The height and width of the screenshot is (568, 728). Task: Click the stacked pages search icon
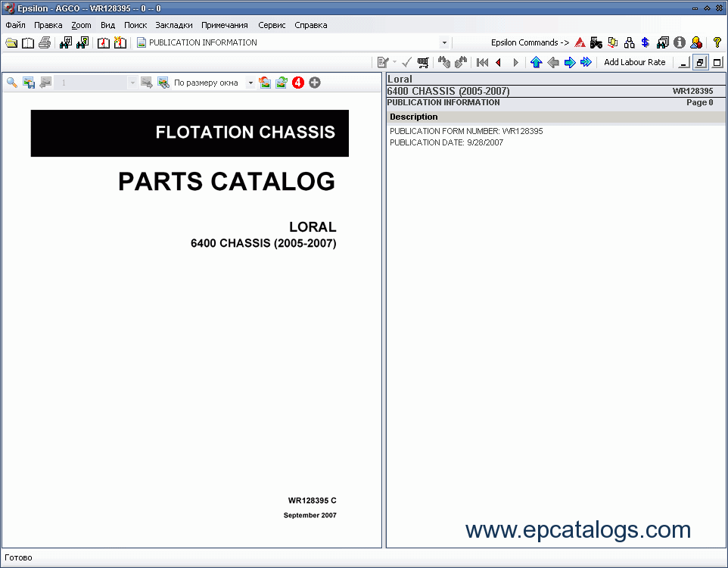coord(662,42)
